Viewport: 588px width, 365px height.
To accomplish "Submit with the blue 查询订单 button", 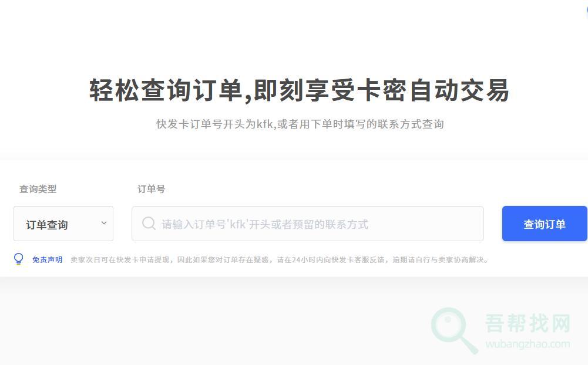I will pos(545,224).
